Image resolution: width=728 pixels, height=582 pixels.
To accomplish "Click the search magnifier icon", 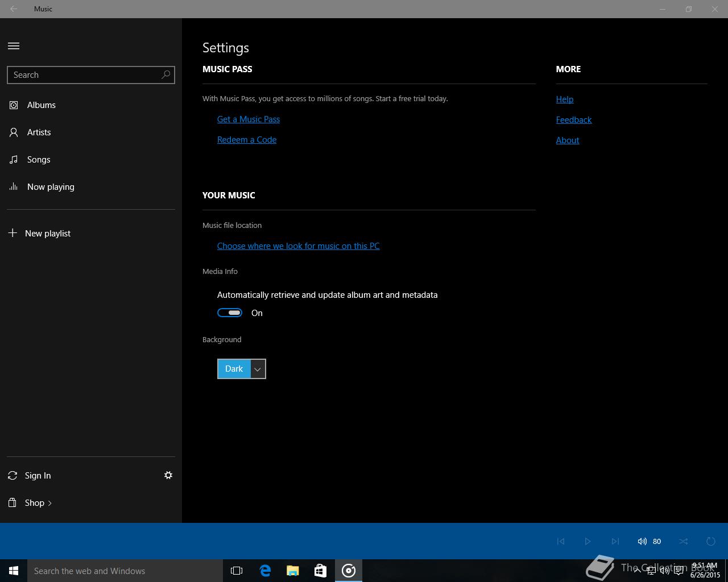I will tap(166, 74).
